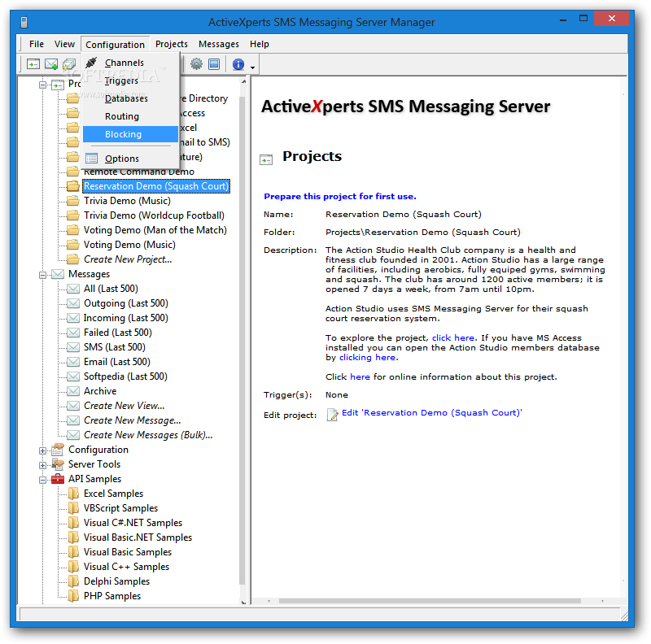Expand the Configuration tree node
This screenshot has width=651, height=644.
[x=42, y=450]
